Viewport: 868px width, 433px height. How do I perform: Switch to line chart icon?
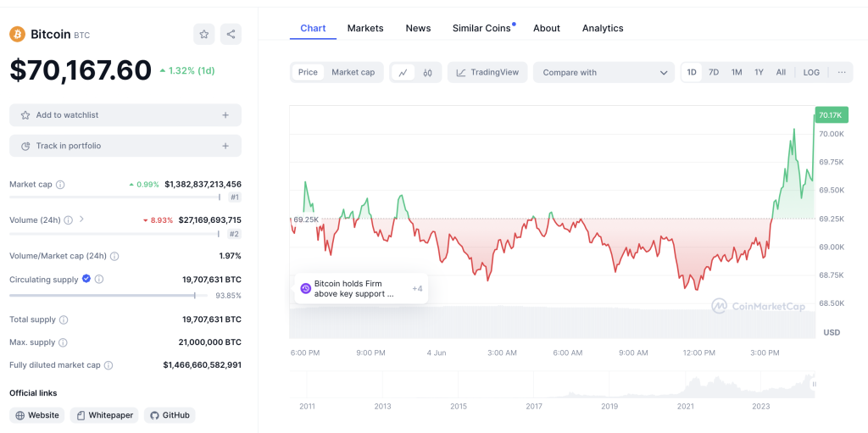(403, 73)
